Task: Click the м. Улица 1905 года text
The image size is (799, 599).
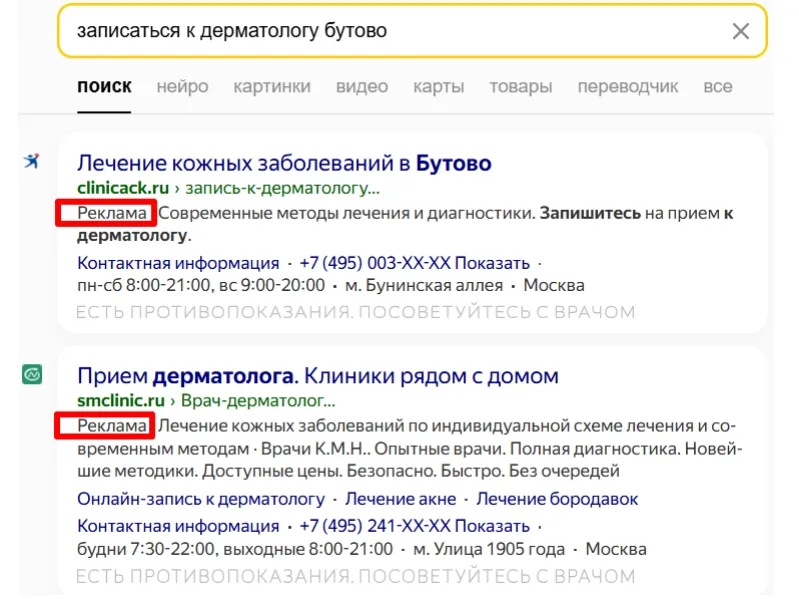Action: click(489, 549)
